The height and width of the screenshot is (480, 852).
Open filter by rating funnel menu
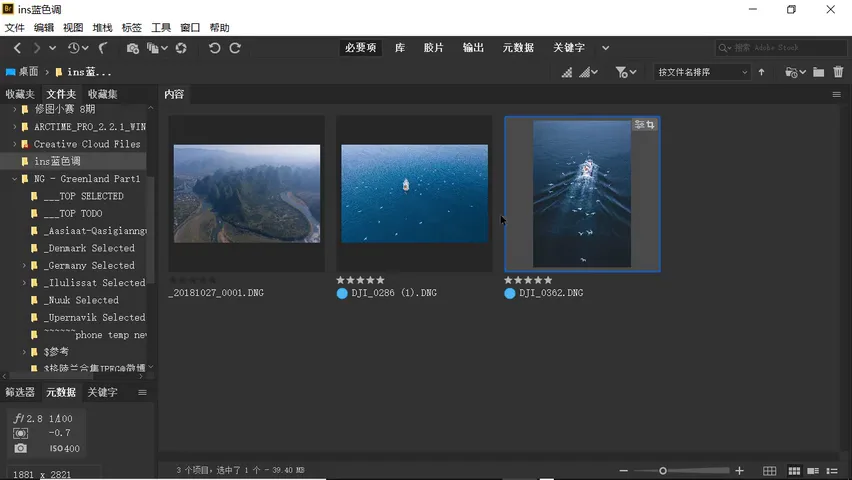[x=625, y=72]
